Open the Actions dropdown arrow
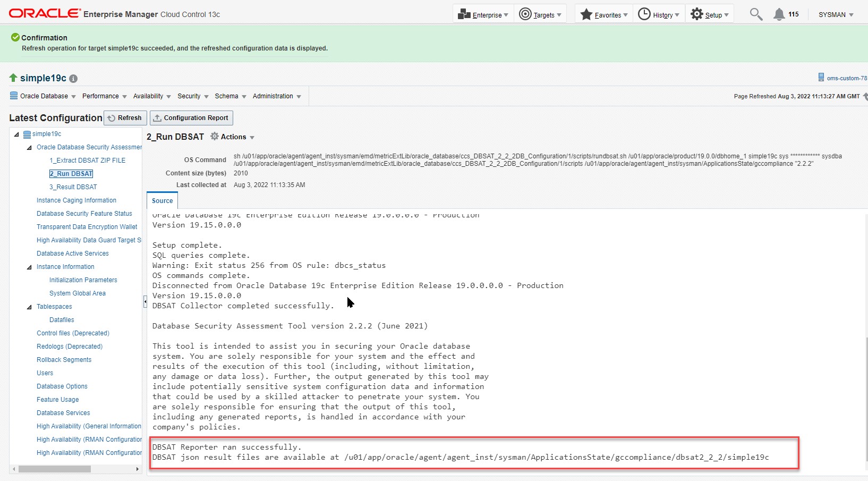The image size is (868, 481). [x=252, y=138]
